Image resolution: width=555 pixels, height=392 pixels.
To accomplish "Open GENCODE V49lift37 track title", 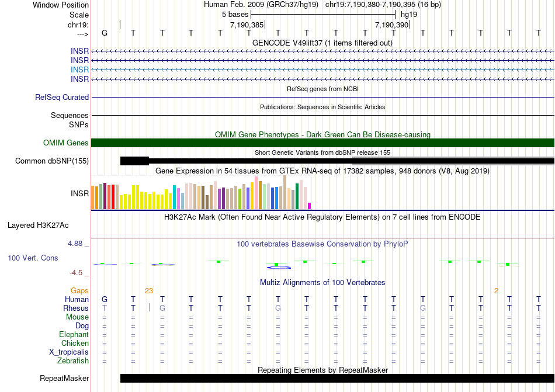I will pos(322,43).
